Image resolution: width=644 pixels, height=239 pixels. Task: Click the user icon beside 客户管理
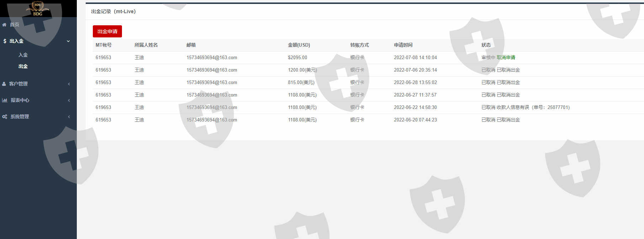click(4, 84)
